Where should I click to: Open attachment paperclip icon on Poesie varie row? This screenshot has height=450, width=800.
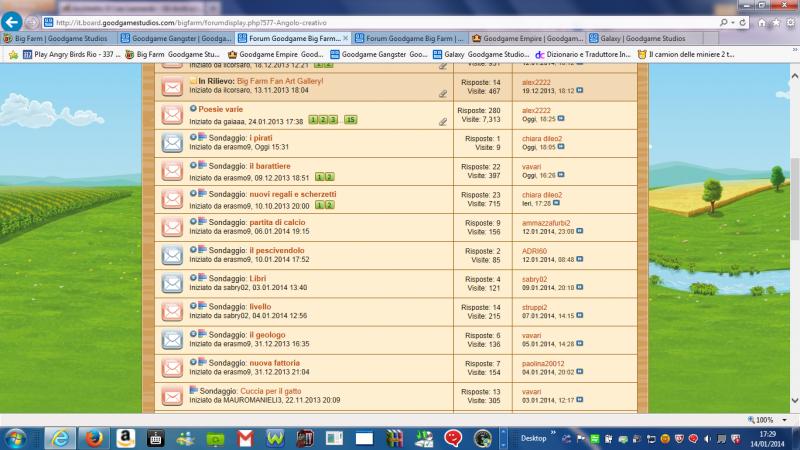tap(443, 121)
